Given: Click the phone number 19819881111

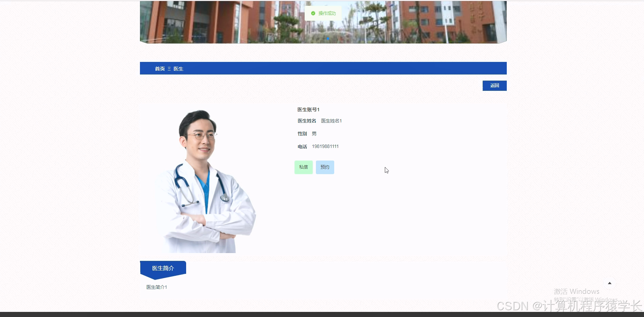Looking at the screenshot, I should pos(325,146).
